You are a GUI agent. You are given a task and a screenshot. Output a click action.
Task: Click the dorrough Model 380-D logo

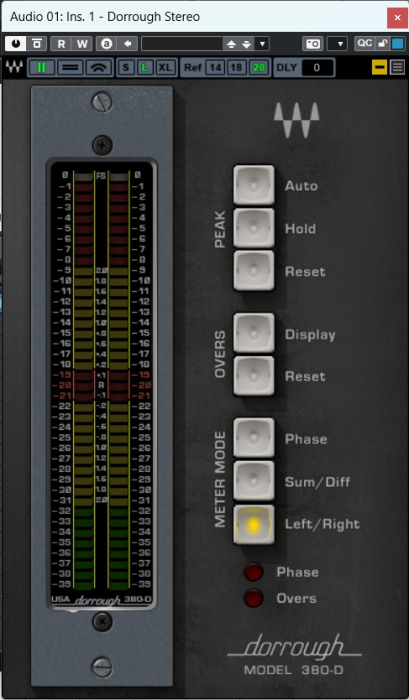pyautogui.click(x=295, y=655)
